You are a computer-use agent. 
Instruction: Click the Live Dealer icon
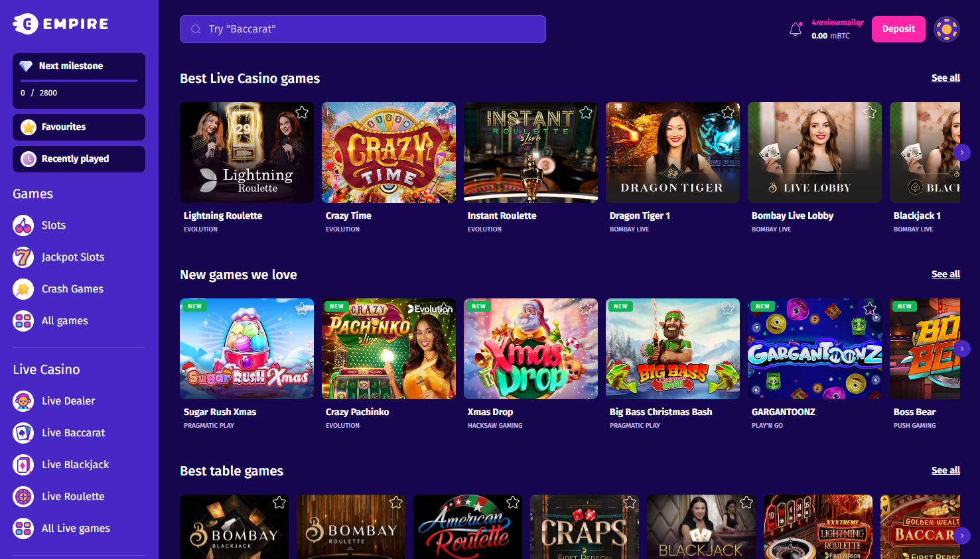(x=23, y=401)
